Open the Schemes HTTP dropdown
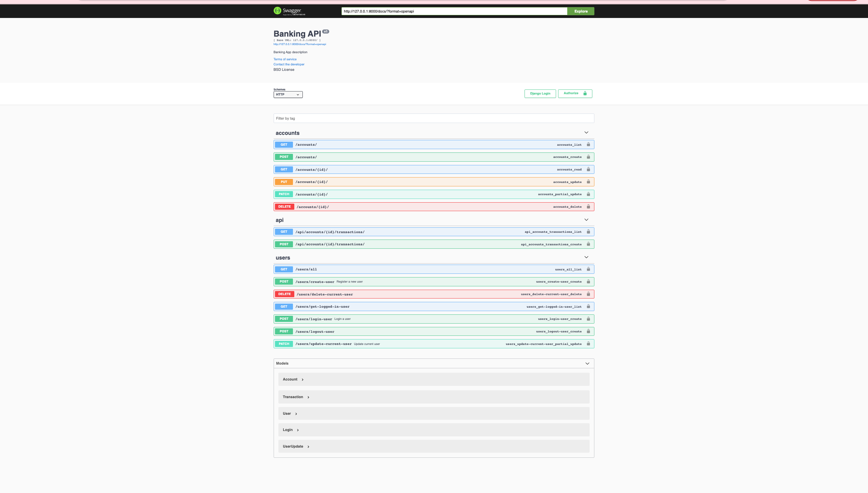 click(288, 95)
